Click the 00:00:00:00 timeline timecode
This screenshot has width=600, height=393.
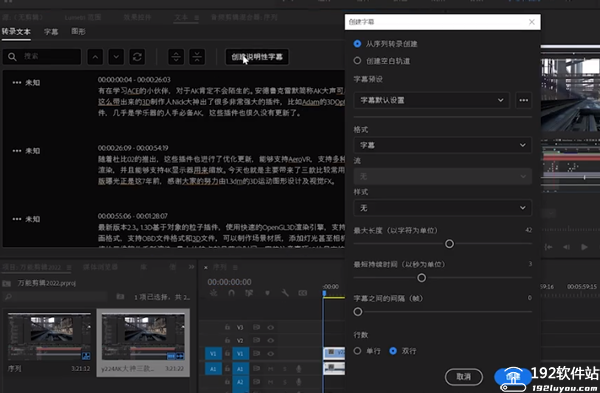point(229,282)
